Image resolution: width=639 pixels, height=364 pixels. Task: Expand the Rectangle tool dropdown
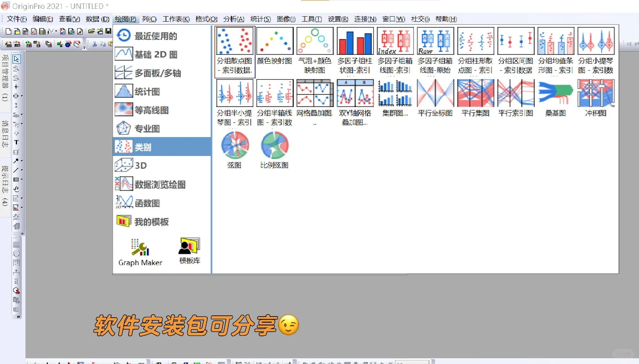[x=22, y=179]
